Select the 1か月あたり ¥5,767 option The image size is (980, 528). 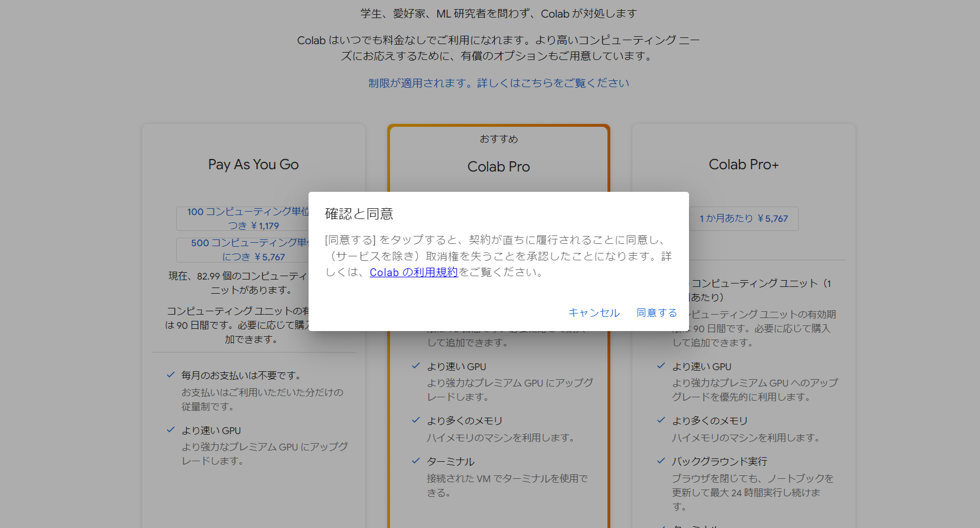tap(743, 218)
